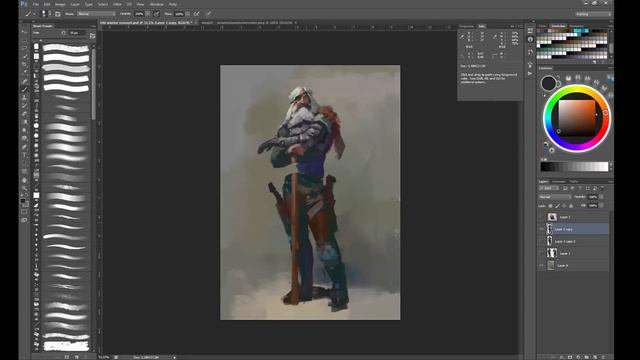Screen dimensions: 640x360
Task: Select the Lasso tool
Action: pos(24,48)
